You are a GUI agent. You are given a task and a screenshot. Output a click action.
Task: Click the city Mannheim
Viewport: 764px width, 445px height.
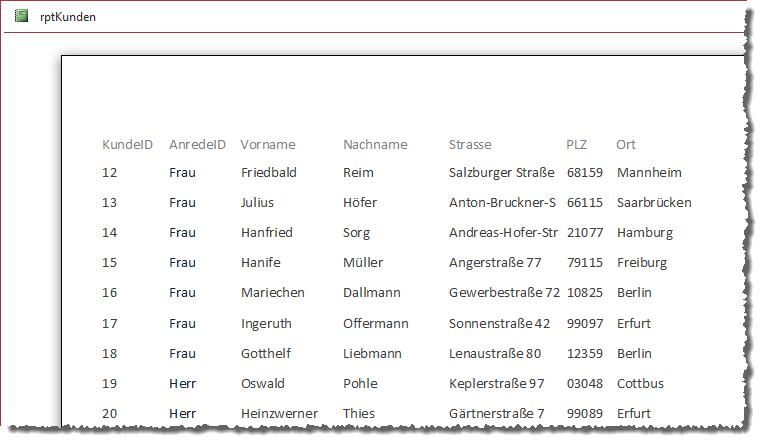coord(649,173)
